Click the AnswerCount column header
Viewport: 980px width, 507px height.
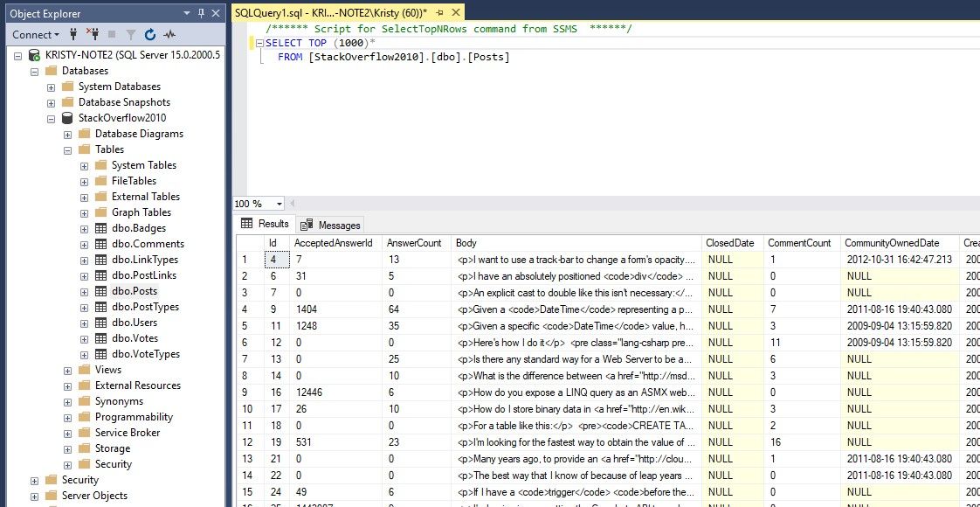[416, 243]
